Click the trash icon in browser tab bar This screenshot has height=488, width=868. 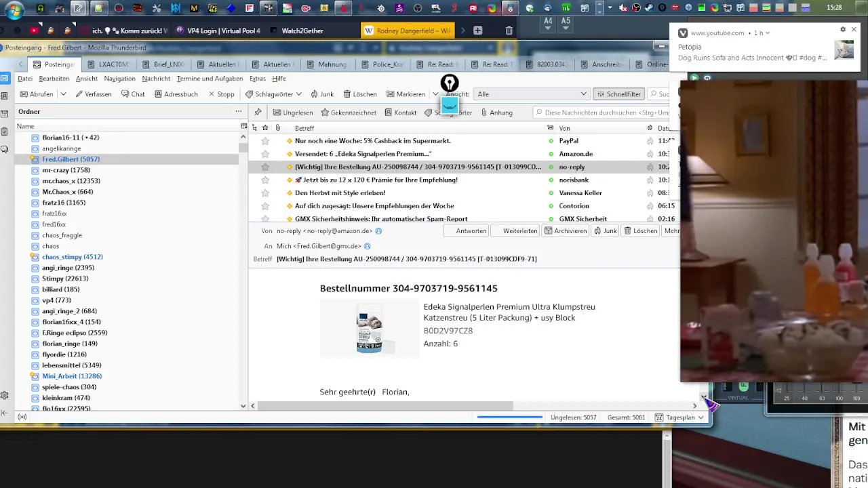point(509,30)
